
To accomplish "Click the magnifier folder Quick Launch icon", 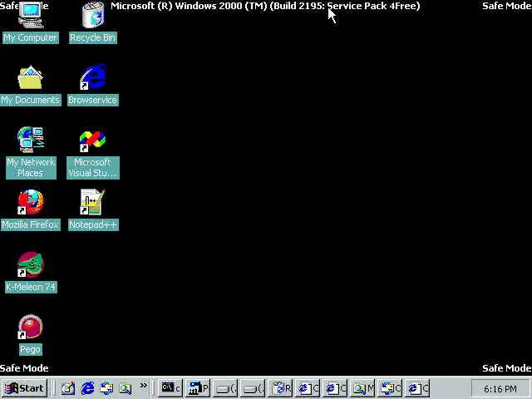I will pos(126,388).
